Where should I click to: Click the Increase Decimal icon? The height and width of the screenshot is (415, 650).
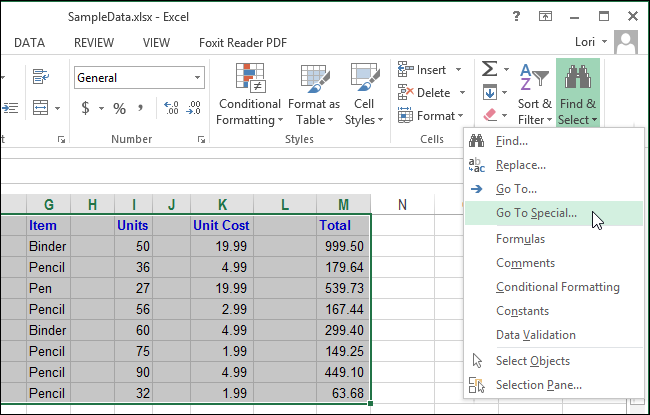[x=170, y=108]
